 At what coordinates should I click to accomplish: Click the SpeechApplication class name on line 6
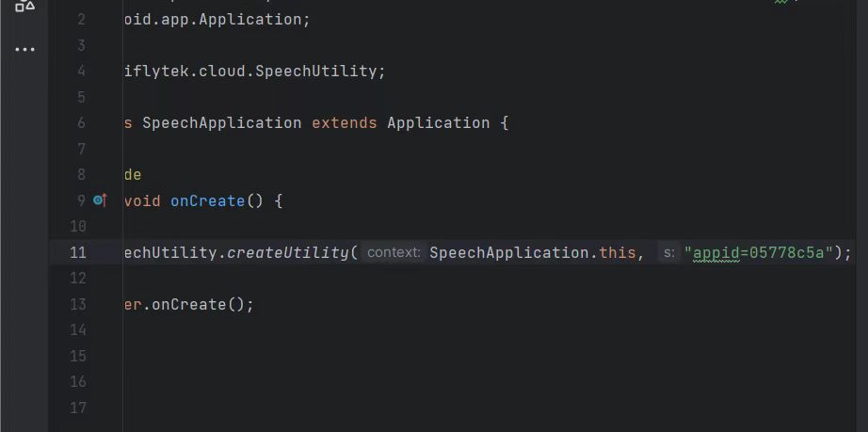[221, 122]
